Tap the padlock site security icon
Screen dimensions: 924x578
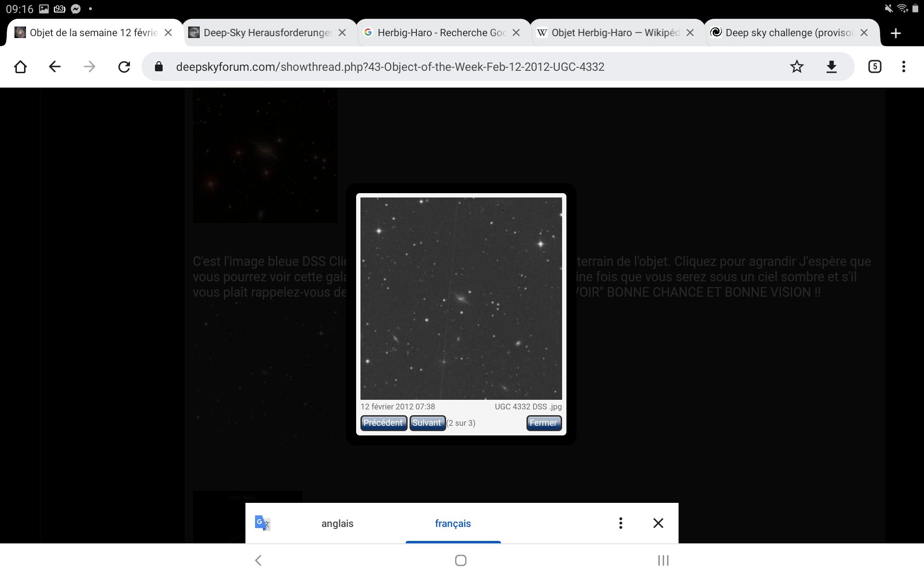pos(159,66)
